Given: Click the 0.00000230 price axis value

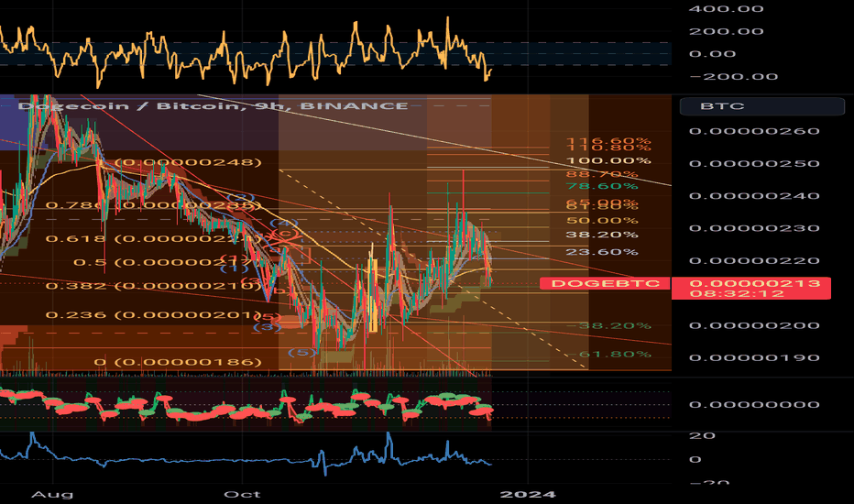Looking at the screenshot, I should 754,228.
